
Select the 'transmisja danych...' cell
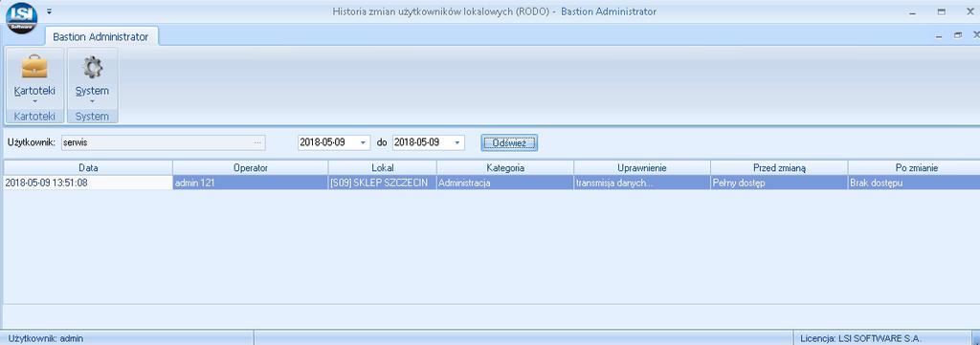point(642,183)
